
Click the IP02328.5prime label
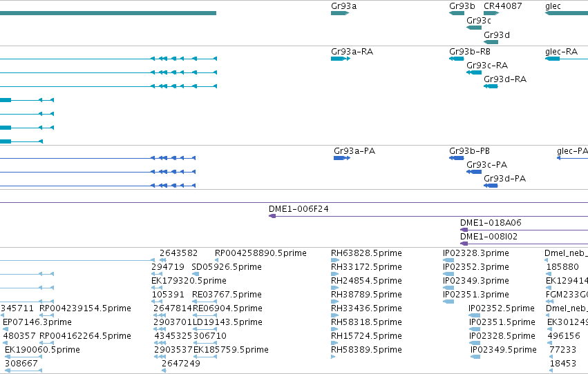[x=502, y=336]
